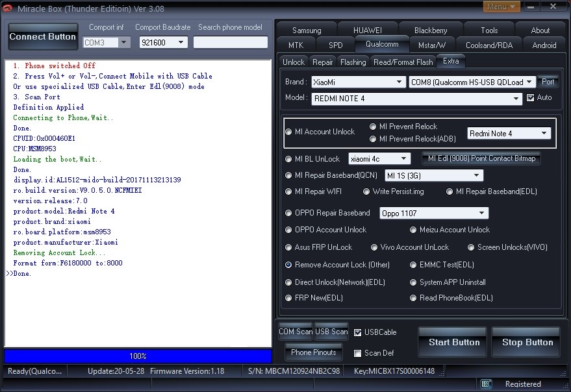Toggle the Auto model checkbox
Viewport: 571px width, 392px height.
coord(531,97)
